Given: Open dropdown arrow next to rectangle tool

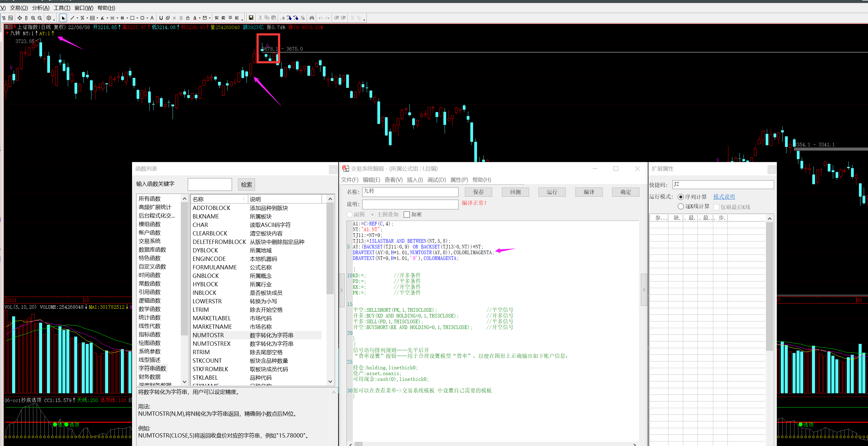Looking at the screenshot, I should pyautogui.click(x=137, y=18).
